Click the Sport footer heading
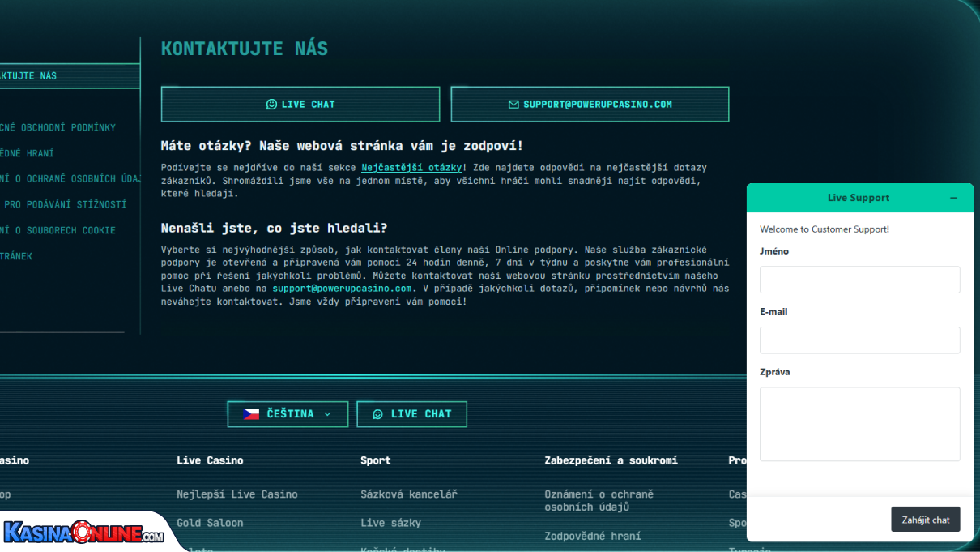980x552 pixels. point(376,460)
